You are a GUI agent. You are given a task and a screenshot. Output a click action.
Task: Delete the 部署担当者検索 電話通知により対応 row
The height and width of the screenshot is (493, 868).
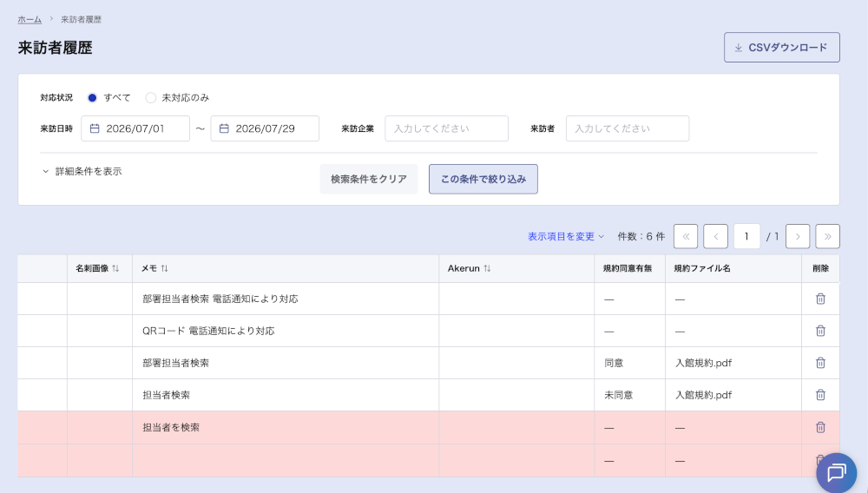820,299
